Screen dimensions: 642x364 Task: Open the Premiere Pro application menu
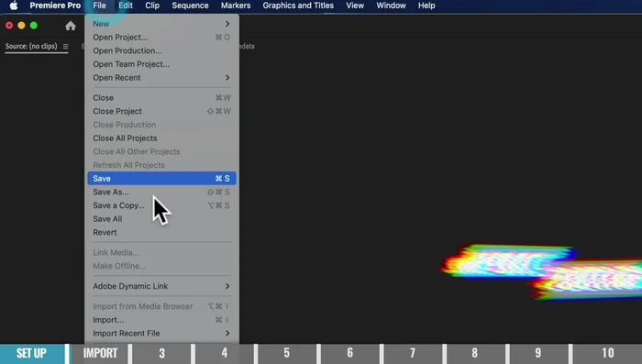click(55, 6)
